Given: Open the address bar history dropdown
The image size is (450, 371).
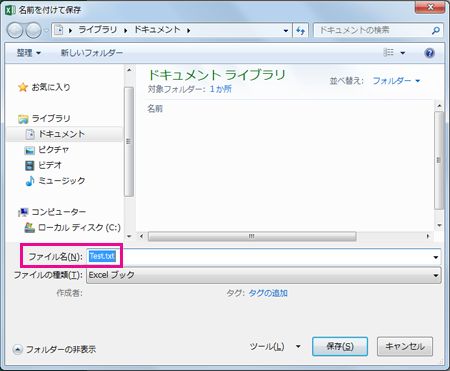Looking at the screenshot, I should [x=286, y=31].
